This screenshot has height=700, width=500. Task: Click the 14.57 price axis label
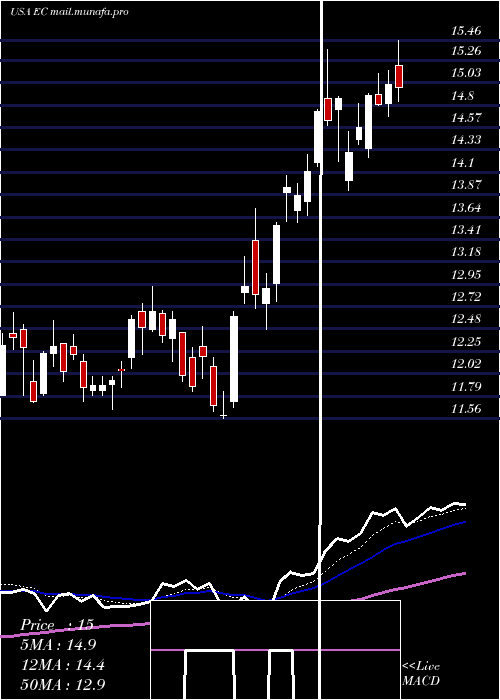coord(466,117)
